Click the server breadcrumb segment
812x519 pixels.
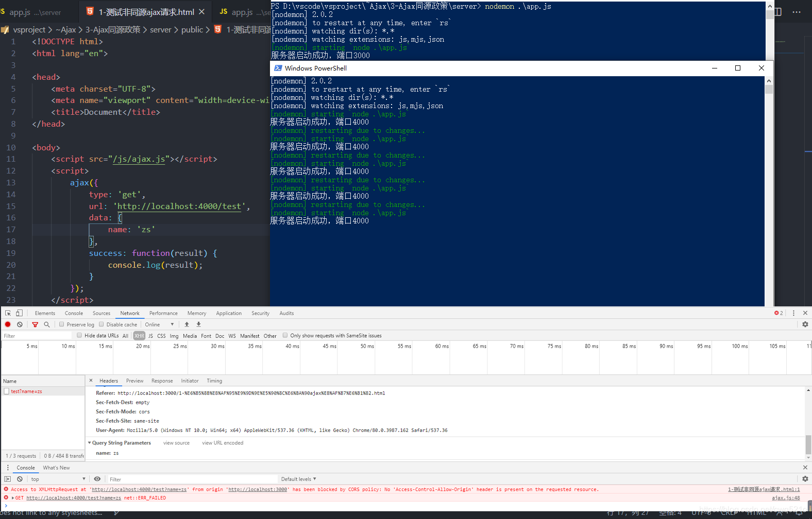[x=160, y=30]
